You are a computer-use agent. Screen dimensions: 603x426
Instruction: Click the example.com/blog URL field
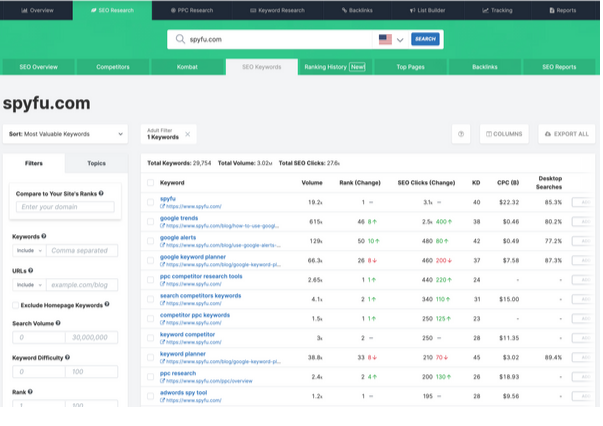tap(82, 285)
